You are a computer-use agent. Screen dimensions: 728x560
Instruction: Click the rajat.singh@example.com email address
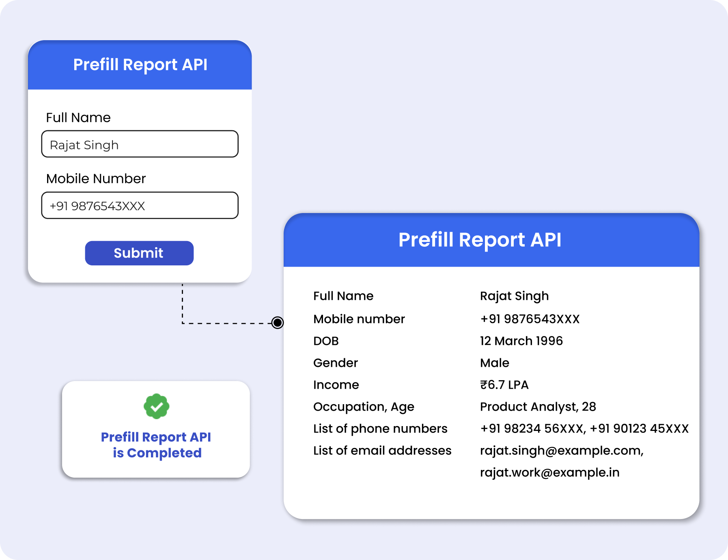click(561, 450)
